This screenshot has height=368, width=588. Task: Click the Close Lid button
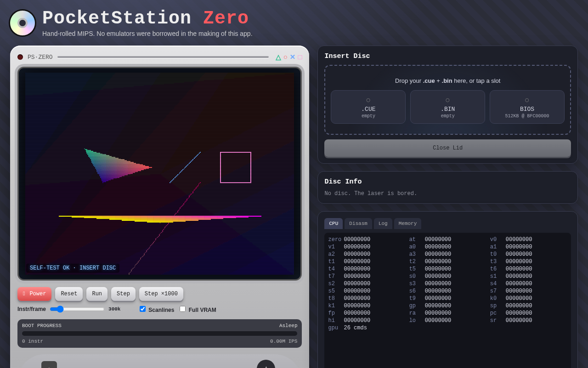[448, 148]
